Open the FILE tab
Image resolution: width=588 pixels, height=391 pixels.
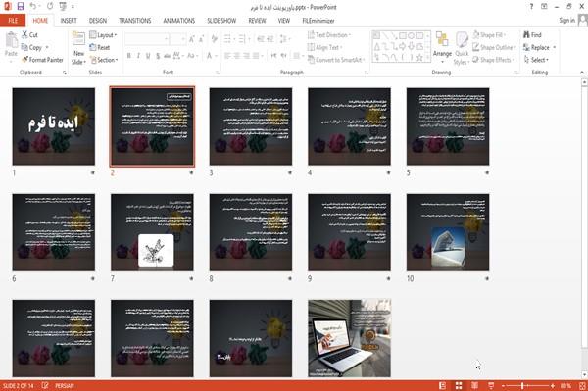click(13, 21)
